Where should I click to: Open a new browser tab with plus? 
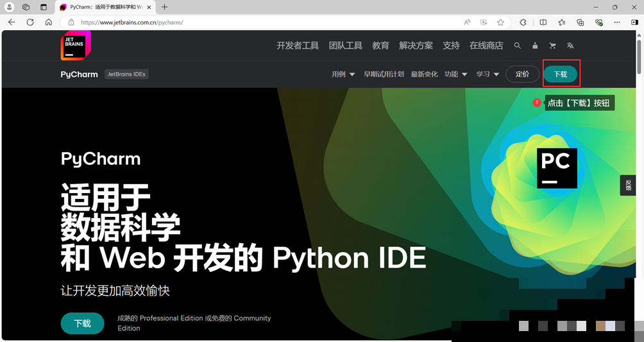coord(164,7)
